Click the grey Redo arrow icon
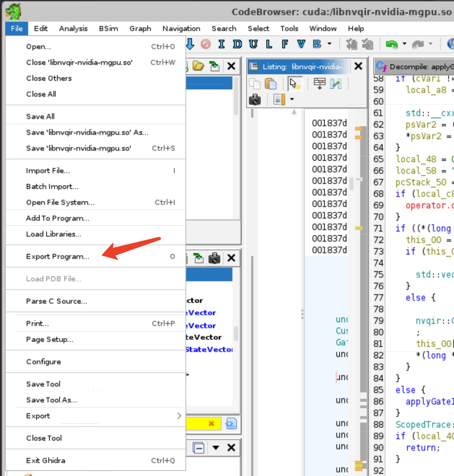 [x=418, y=44]
